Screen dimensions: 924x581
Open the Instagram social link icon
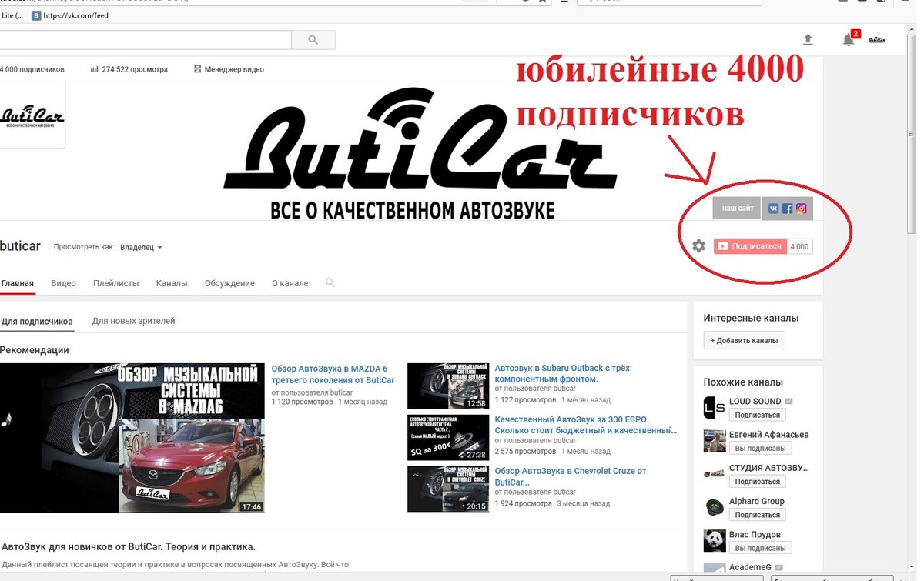[x=801, y=209]
